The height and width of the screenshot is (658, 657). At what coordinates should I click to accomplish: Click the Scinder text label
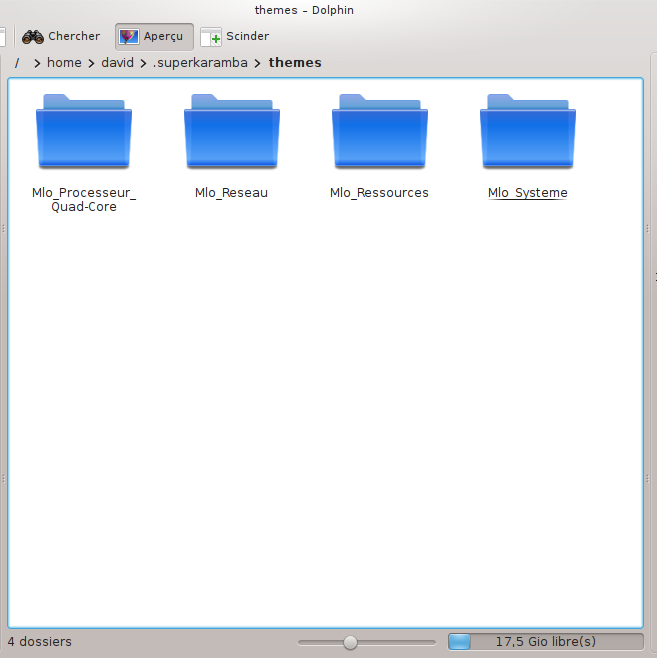[x=248, y=36]
